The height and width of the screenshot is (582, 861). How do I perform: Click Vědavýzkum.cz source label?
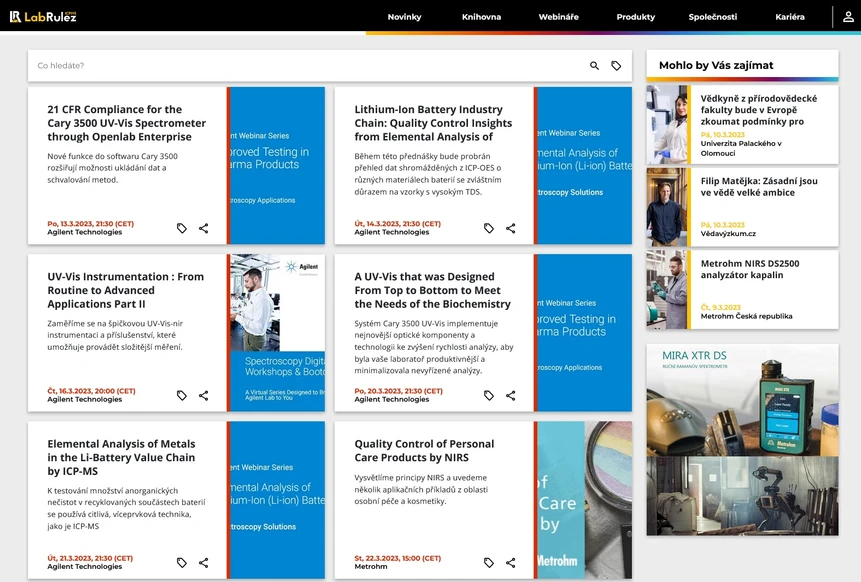click(728, 233)
